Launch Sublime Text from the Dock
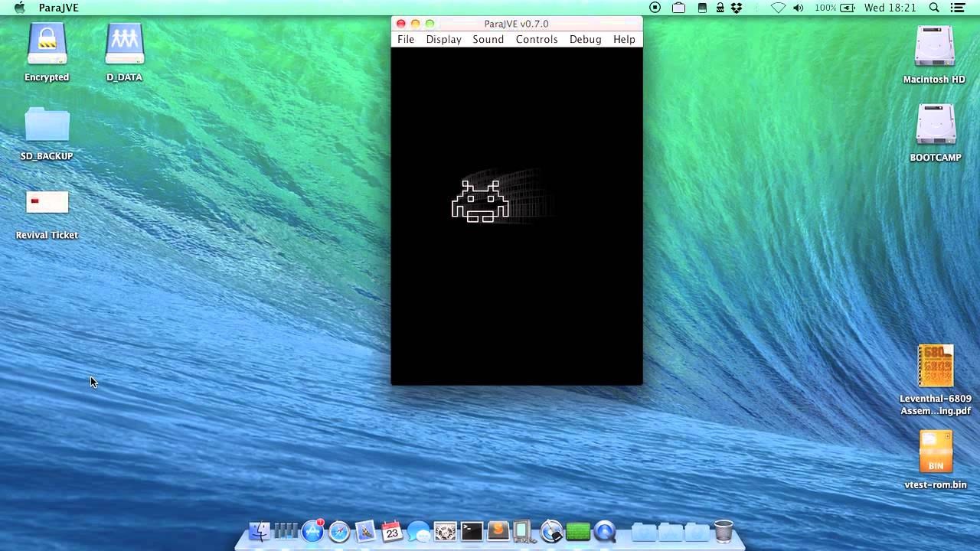Viewport: 980px width, 551px height. [x=498, y=530]
